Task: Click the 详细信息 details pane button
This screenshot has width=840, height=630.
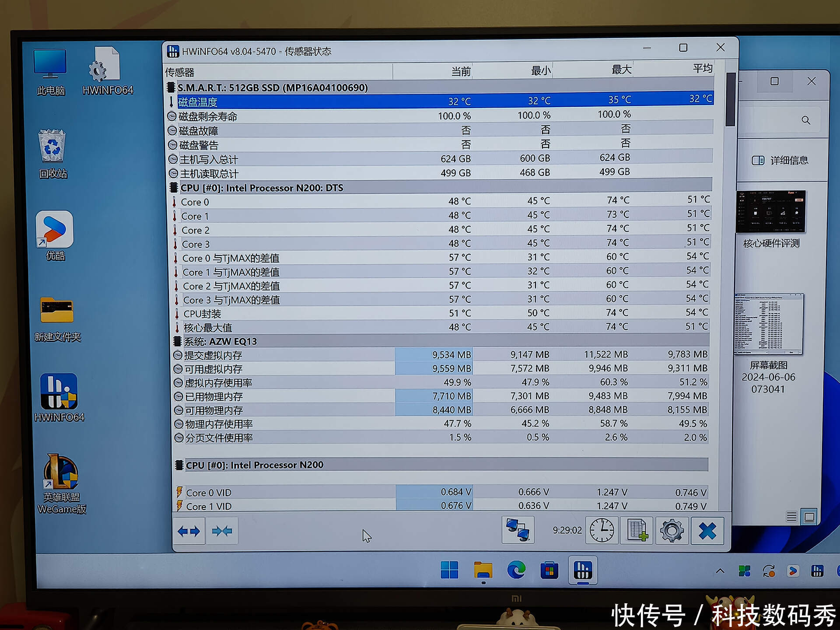Action: tap(780, 161)
